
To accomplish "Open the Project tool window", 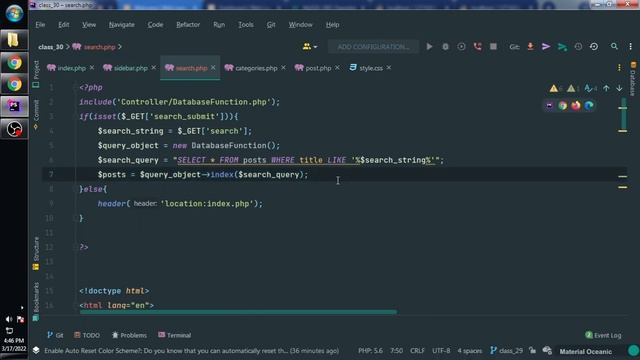I will coord(36,73).
